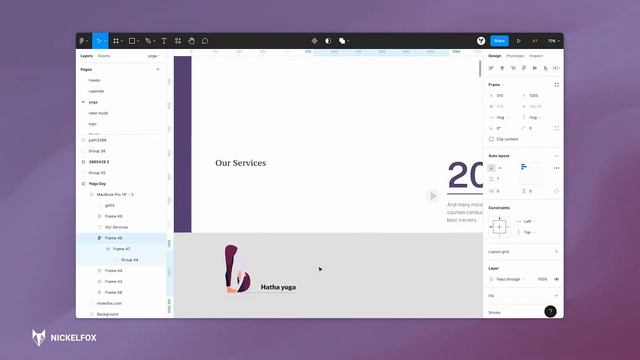Screen dimensions: 640x360
Task: Add a Fill with plus
Action: (556, 296)
